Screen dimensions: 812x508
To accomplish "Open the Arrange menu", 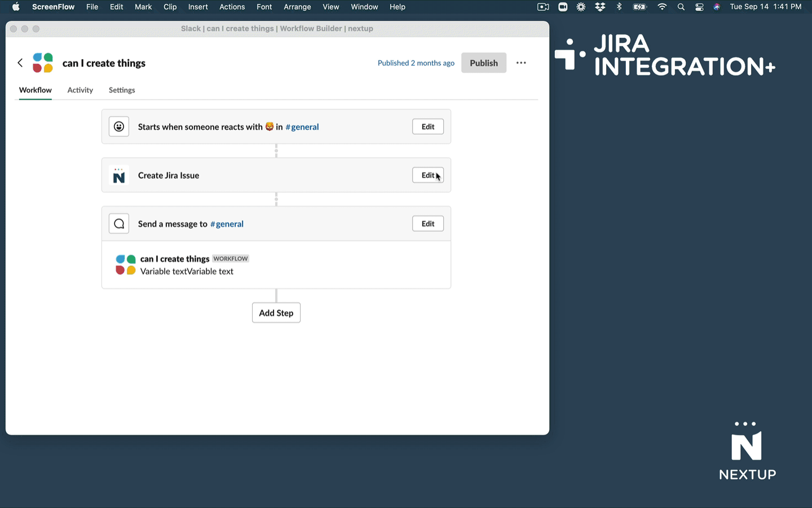I will (x=297, y=7).
